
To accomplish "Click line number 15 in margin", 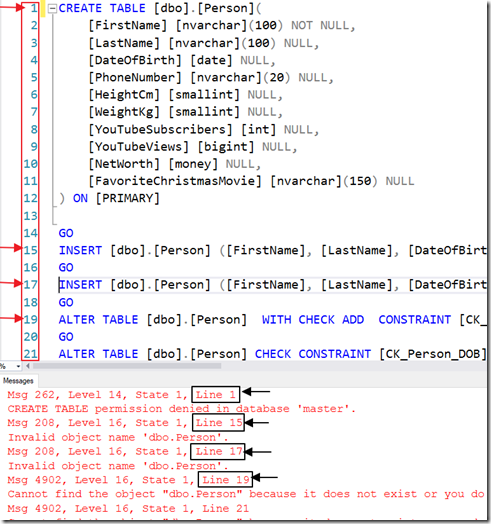I will [x=30, y=250].
